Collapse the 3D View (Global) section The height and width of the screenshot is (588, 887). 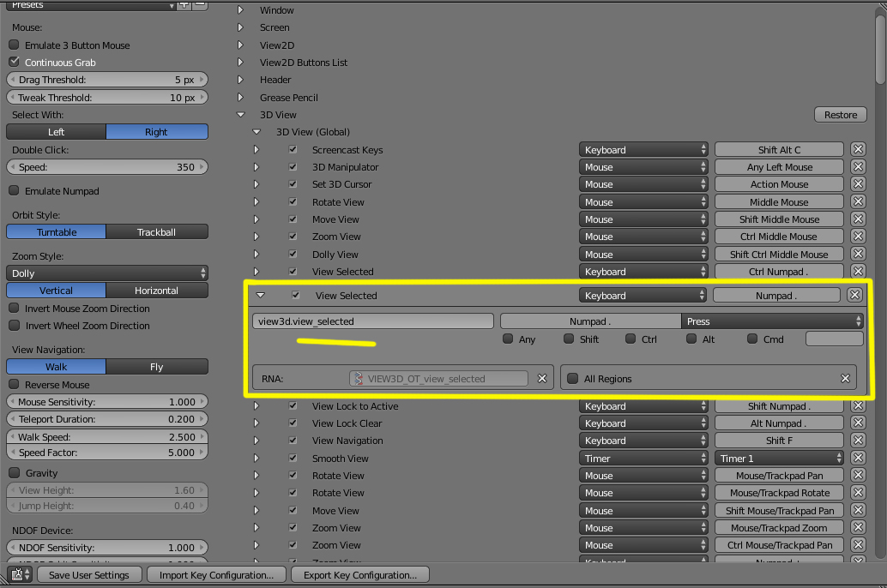point(256,132)
